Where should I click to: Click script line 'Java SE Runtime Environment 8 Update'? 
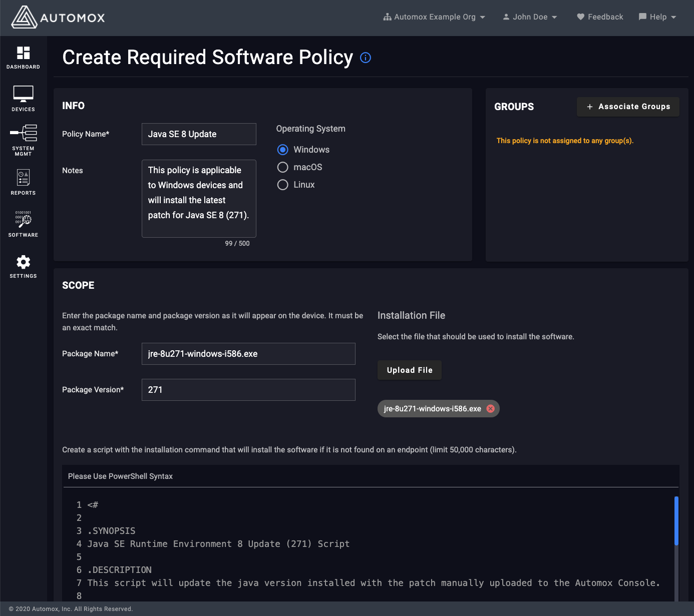coord(218,544)
